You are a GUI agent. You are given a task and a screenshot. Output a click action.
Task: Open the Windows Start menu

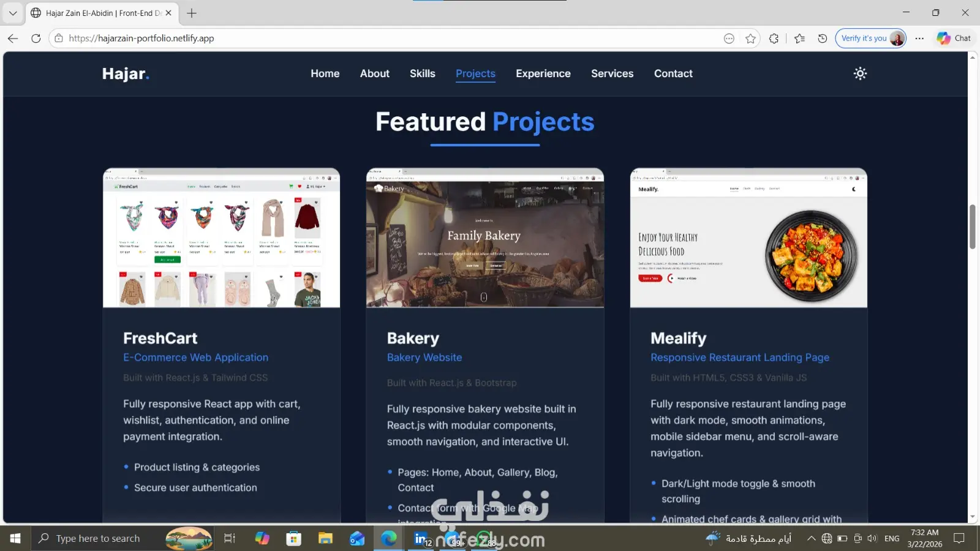pyautogui.click(x=15, y=538)
